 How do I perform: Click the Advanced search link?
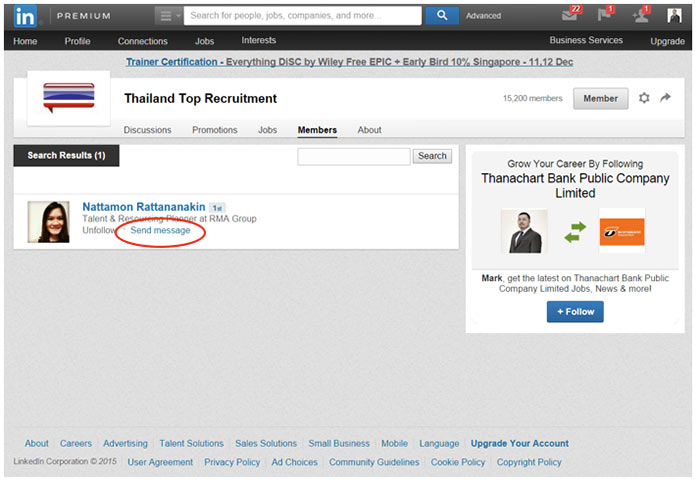tap(483, 16)
